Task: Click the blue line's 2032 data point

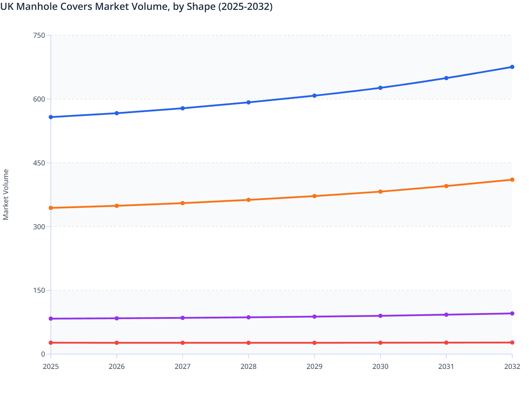Action: click(512, 67)
